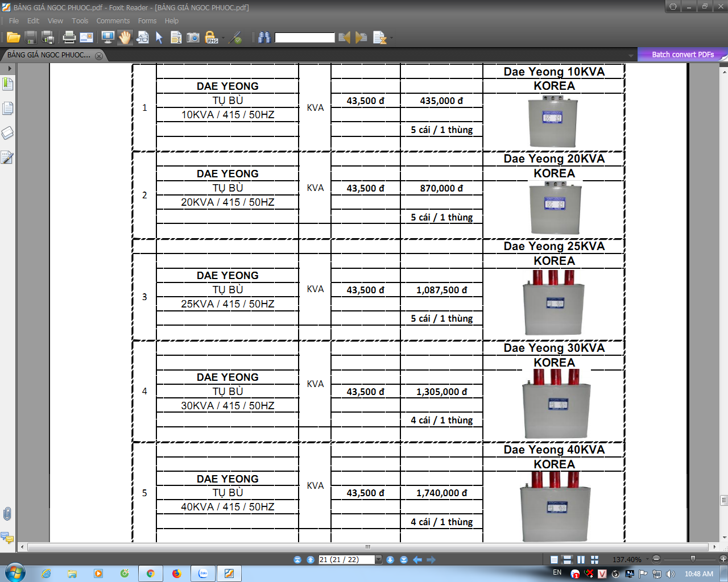Screen dimensions: 728x582
Task: Open the Pages panel in sidebar
Action: (7, 109)
